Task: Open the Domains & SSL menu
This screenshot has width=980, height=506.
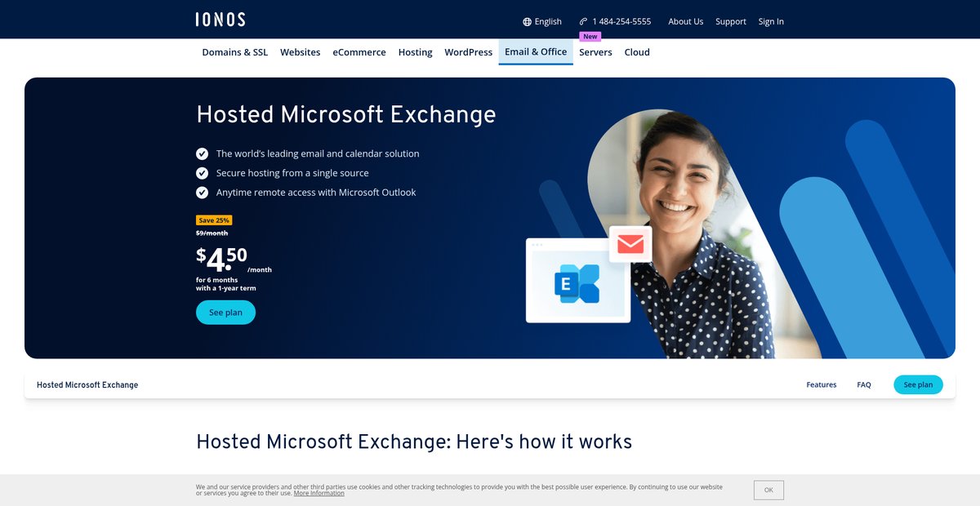Action: coord(235,52)
